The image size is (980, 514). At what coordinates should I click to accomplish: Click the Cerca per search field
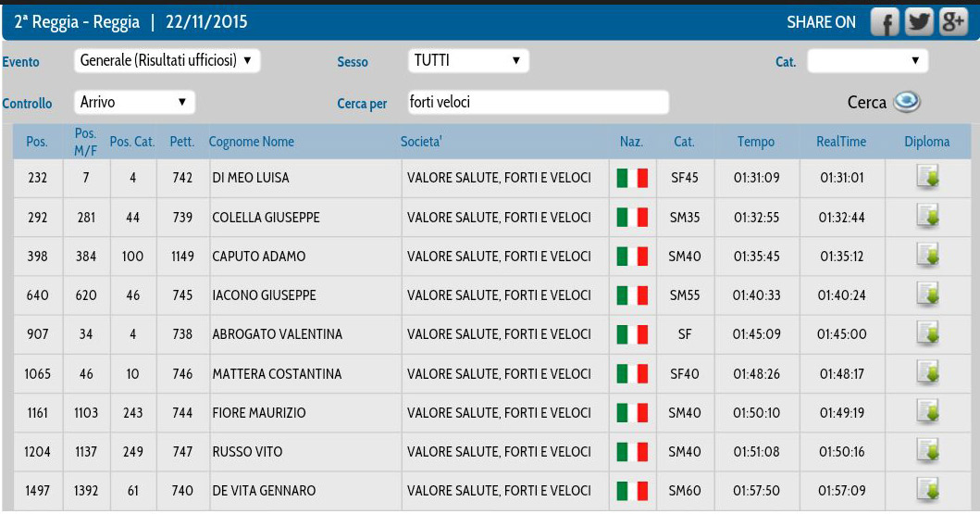point(538,102)
